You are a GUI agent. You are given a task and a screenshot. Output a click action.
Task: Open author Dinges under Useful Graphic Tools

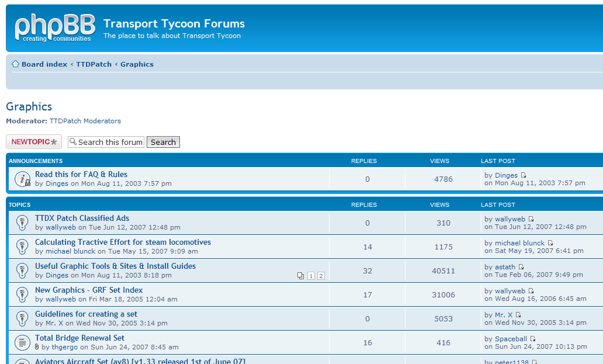[x=57, y=275]
